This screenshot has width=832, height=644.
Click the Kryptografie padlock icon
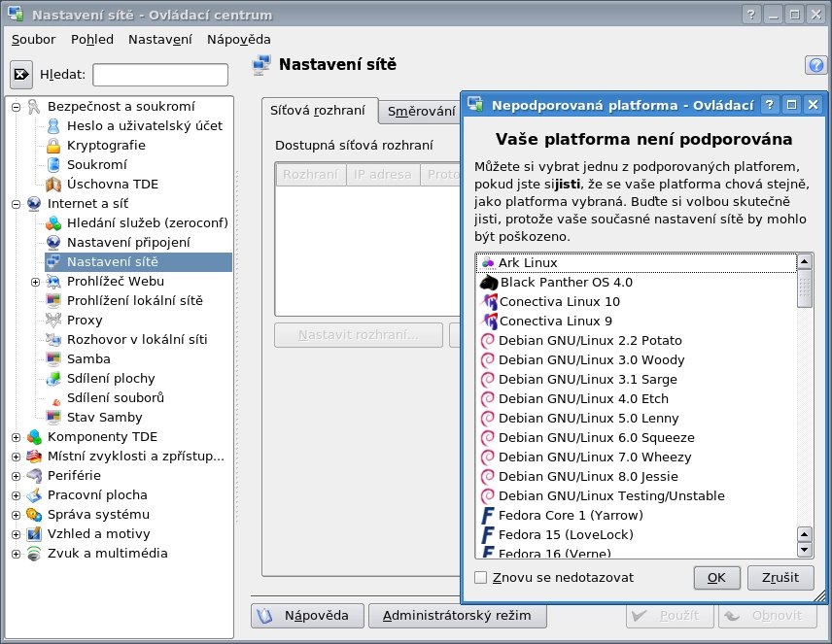(x=53, y=146)
